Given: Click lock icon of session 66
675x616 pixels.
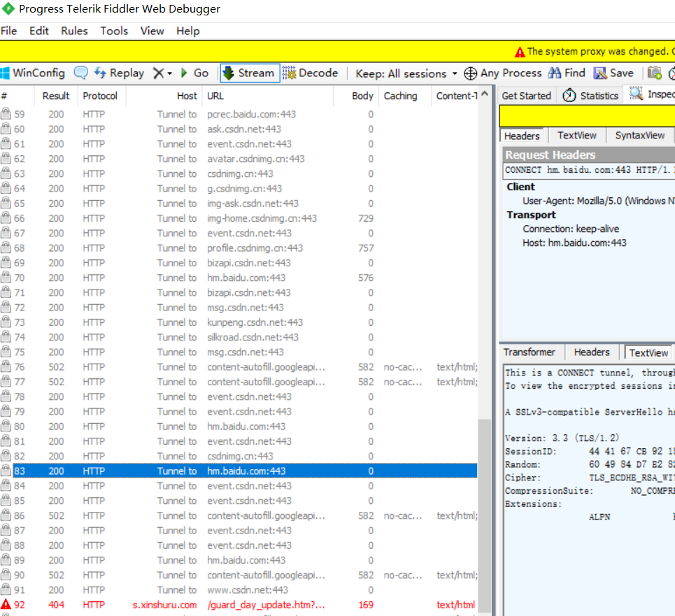Looking at the screenshot, I should tap(6, 217).
